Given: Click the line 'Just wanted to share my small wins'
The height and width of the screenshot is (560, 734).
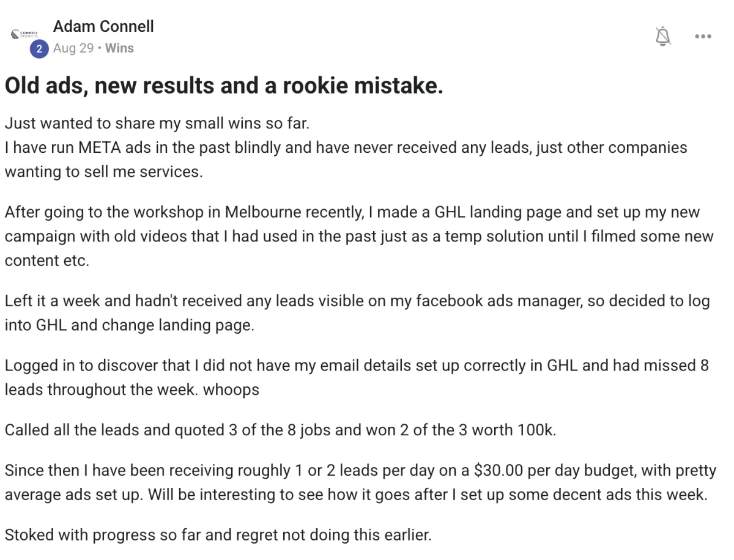Looking at the screenshot, I should [157, 123].
